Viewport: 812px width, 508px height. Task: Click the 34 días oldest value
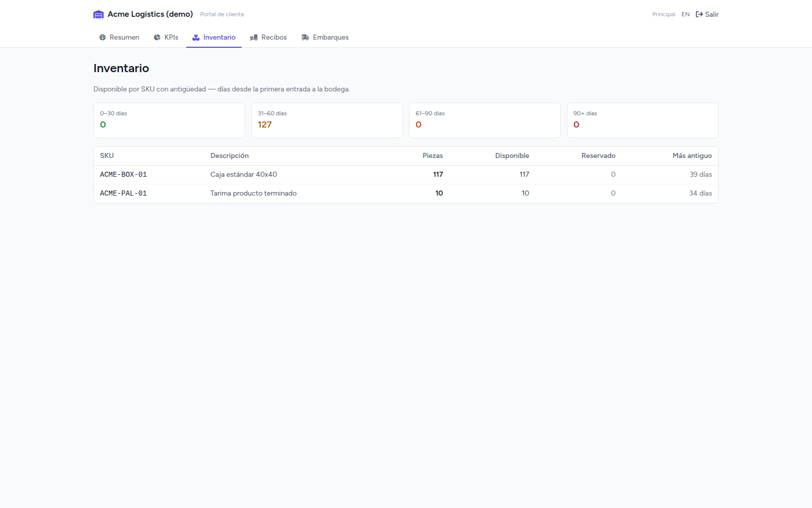[700, 194]
